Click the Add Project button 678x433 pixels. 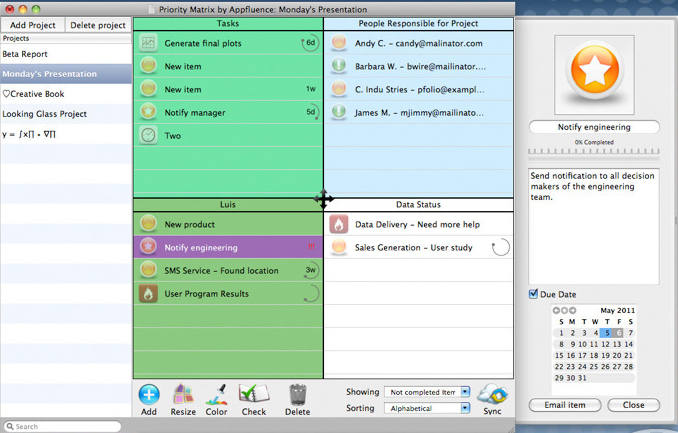point(33,25)
